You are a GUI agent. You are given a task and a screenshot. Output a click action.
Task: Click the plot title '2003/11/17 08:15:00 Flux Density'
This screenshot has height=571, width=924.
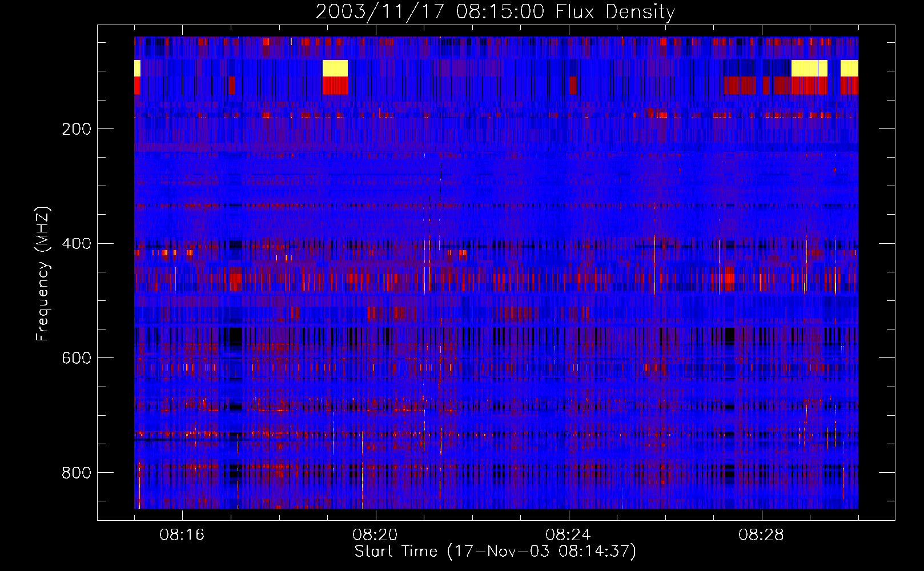pos(495,11)
